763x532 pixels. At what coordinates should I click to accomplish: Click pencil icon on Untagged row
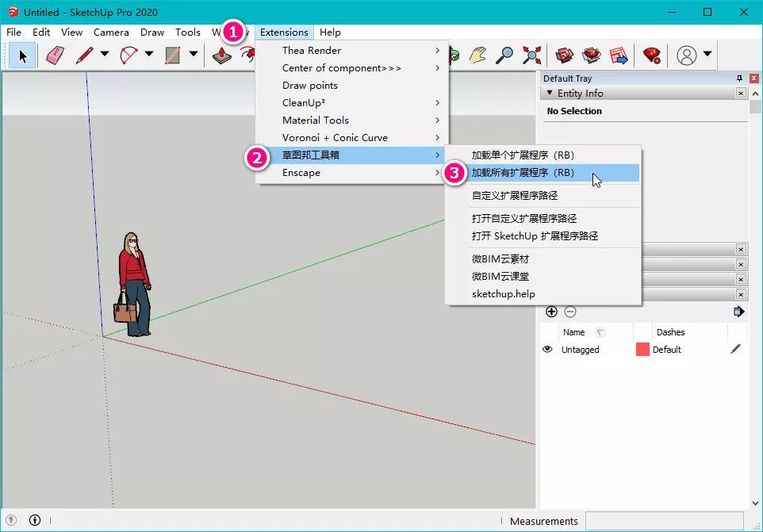click(735, 349)
